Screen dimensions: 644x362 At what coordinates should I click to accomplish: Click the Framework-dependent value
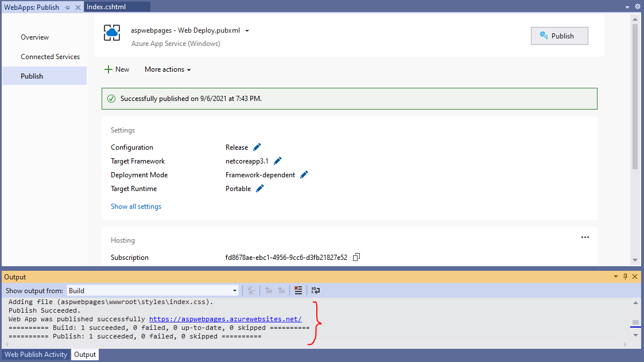click(260, 175)
